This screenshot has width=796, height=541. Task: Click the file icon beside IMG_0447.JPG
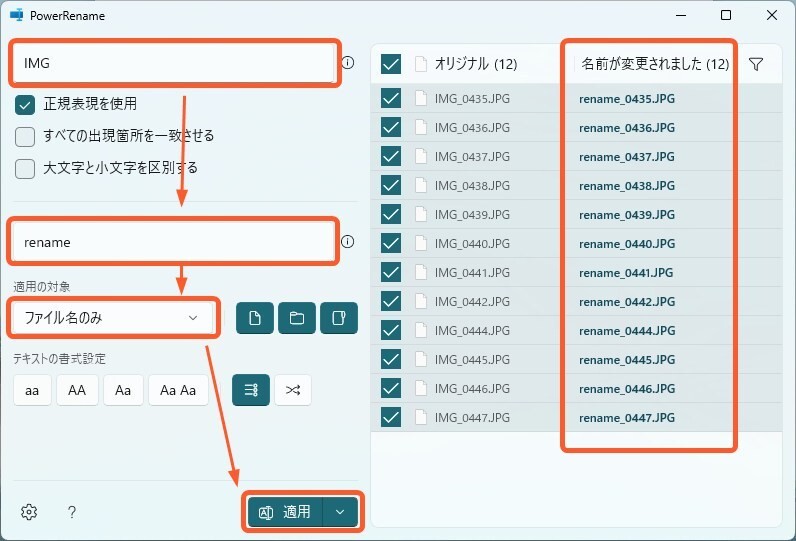pos(421,417)
